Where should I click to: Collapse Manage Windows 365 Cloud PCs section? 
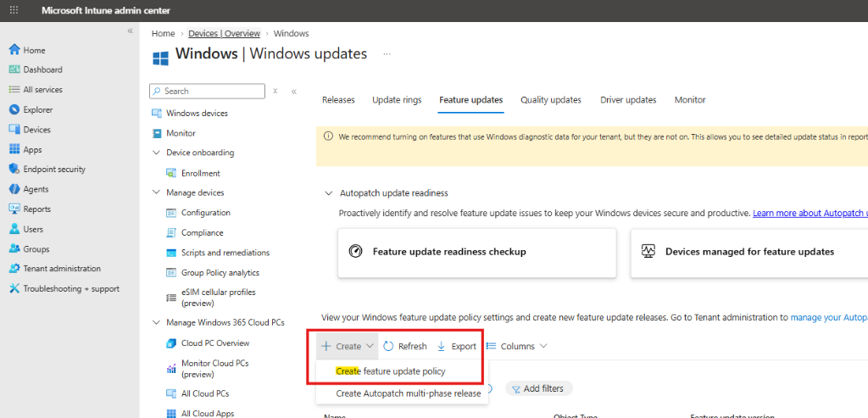pos(156,322)
